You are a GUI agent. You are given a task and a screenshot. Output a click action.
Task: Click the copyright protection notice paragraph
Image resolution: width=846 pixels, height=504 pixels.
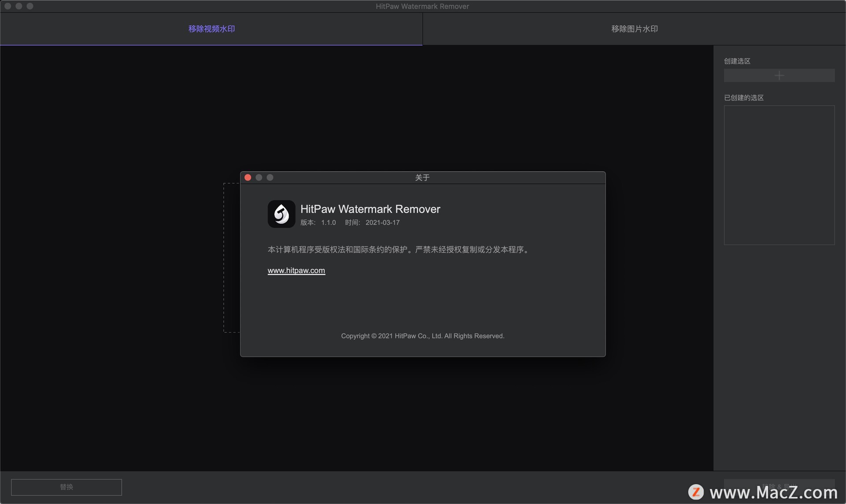(399, 249)
